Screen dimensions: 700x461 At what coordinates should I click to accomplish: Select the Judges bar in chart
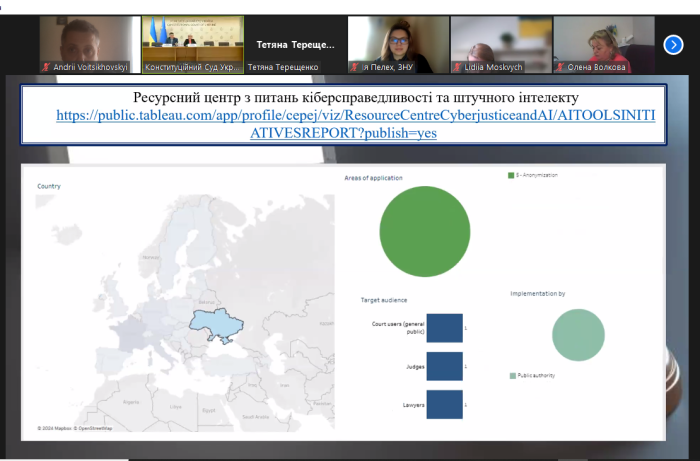(x=444, y=366)
